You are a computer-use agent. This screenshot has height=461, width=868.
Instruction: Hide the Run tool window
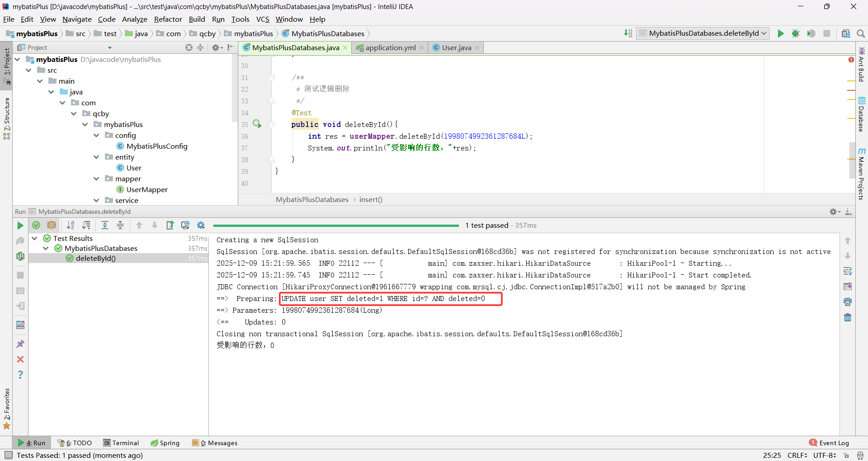click(849, 212)
